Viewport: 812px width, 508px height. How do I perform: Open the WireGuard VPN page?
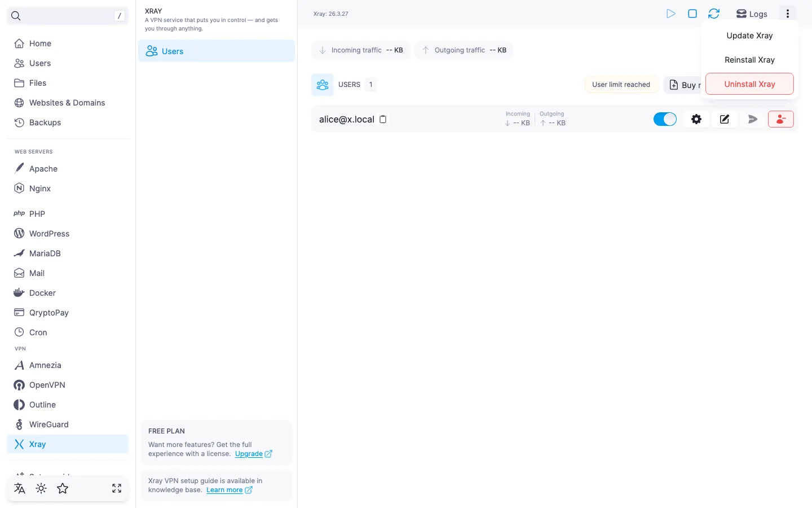pos(68,424)
